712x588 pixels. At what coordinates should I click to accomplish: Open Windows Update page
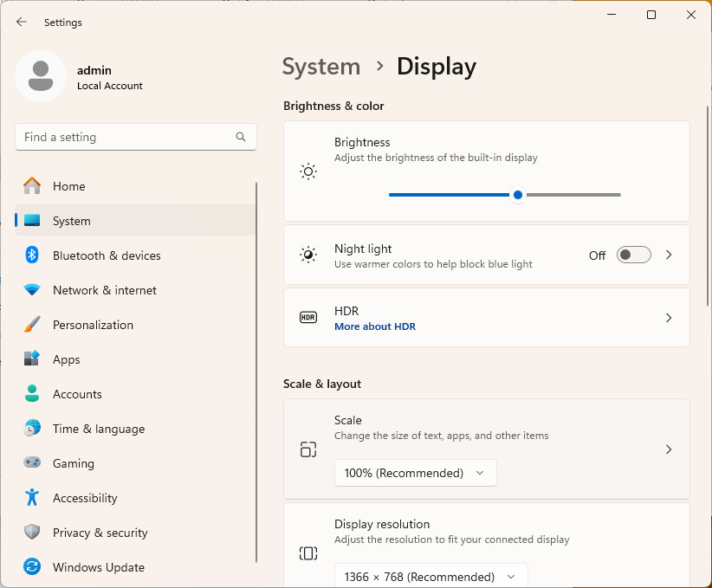(x=135, y=567)
